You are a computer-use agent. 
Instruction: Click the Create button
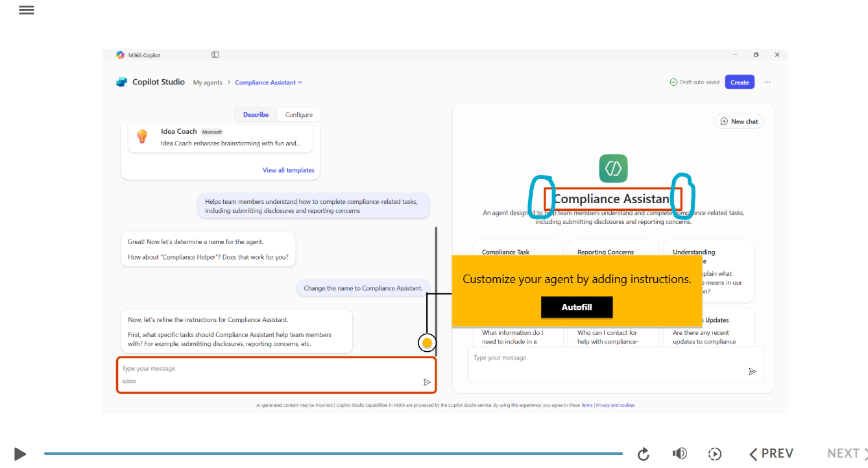click(x=740, y=82)
